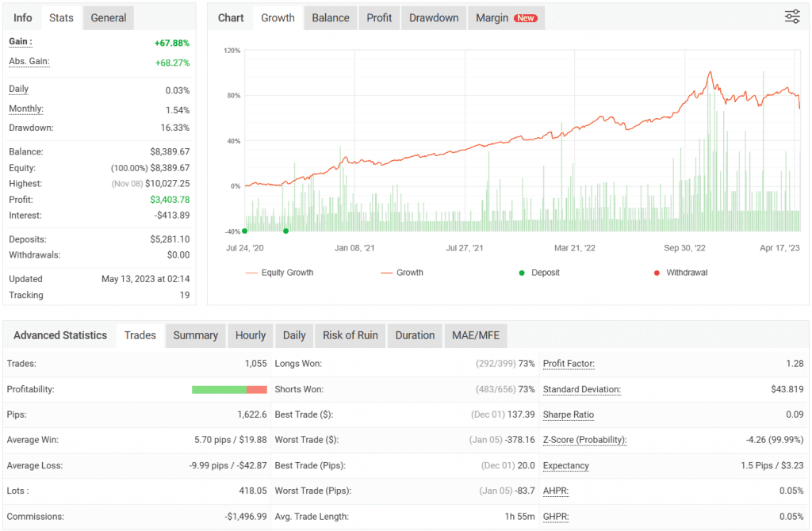This screenshot has width=812, height=531.
Task: Open the chart settings sliders icon
Action: (x=791, y=16)
